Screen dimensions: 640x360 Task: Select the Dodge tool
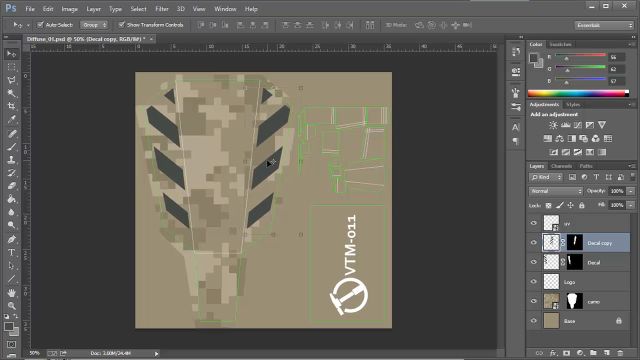coord(11,225)
